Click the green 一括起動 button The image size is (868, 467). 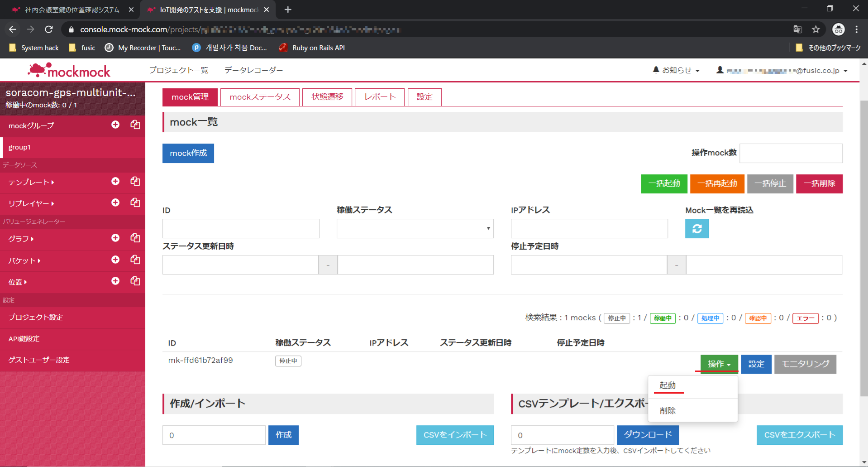(x=663, y=183)
